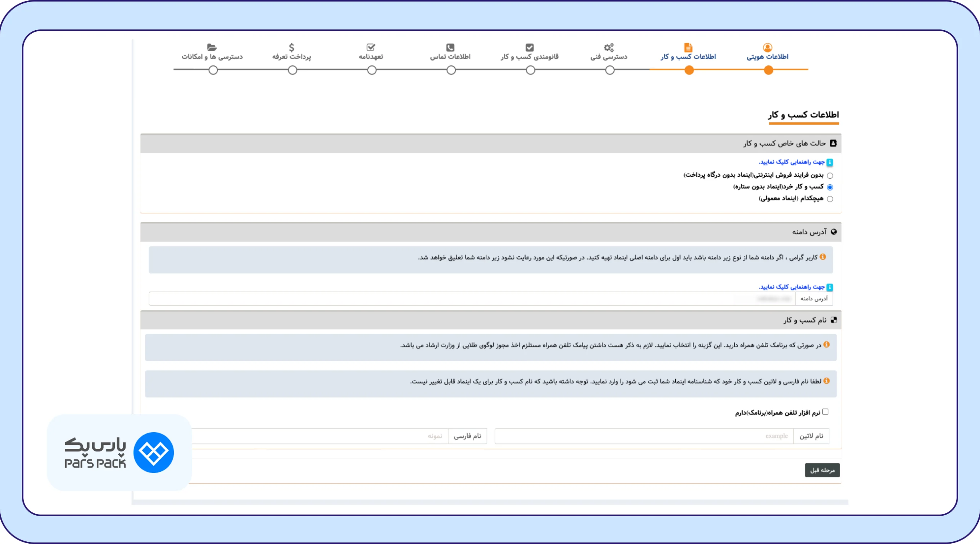Click the technical access gears icon
The height and width of the screenshot is (544, 980).
[609, 47]
